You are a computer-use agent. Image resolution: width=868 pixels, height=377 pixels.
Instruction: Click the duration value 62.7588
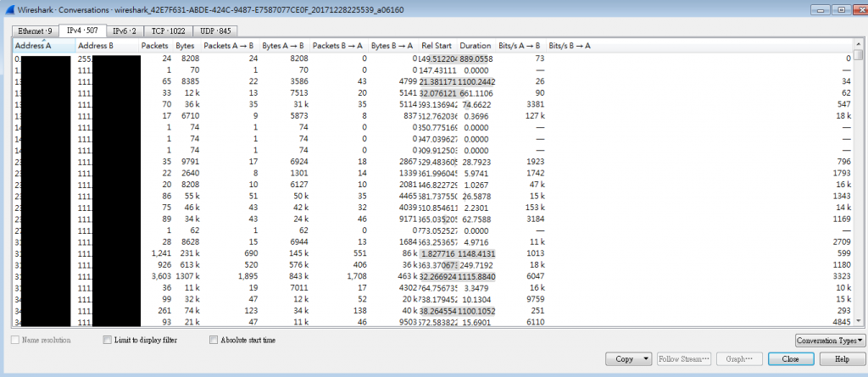pos(478,219)
